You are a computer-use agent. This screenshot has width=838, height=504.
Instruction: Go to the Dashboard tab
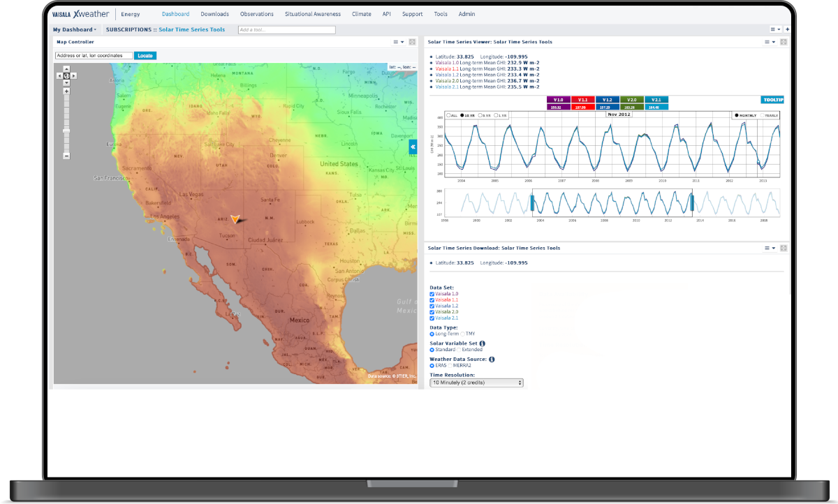pos(176,14)
